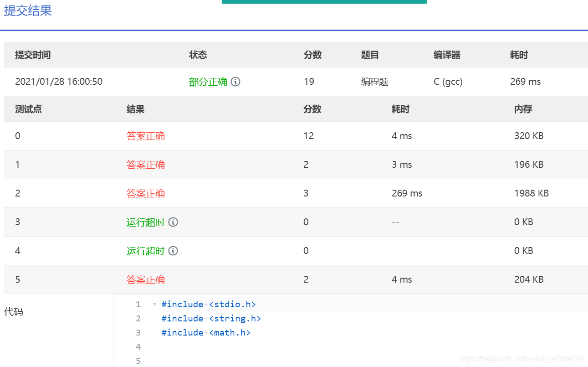The image size is (588, 367).
Task: Click the 编程题 problem type cell
Action: tap(374, 82)
